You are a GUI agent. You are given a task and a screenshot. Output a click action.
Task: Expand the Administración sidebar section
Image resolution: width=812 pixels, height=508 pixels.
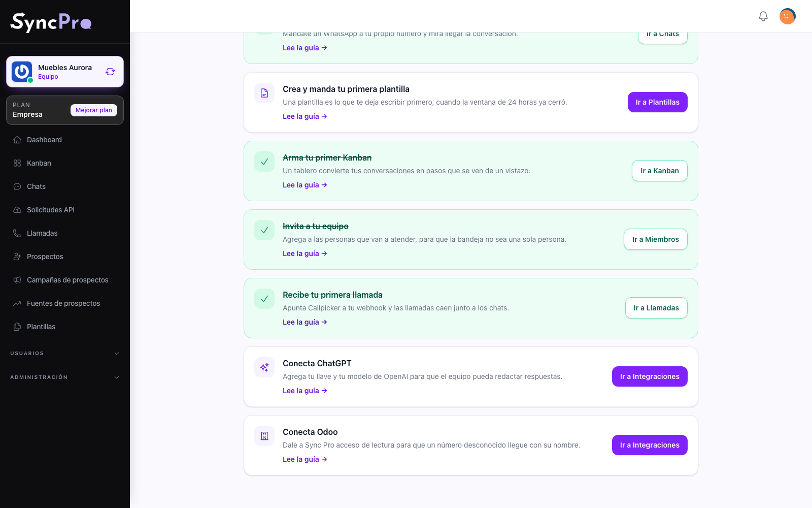65,377
